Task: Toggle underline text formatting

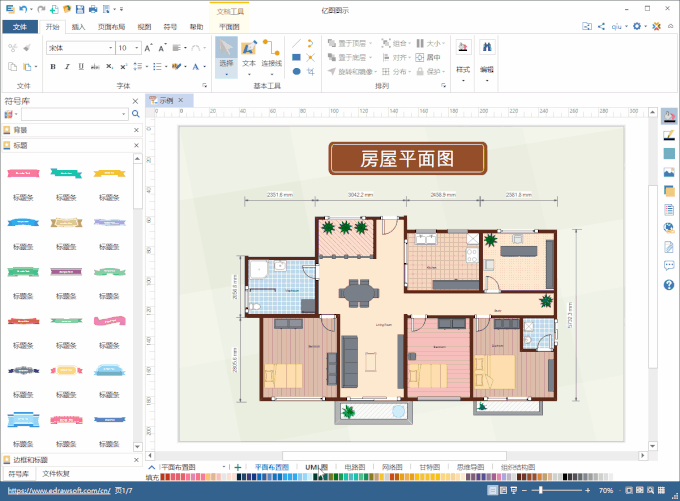Action: (x=80, y=67)
